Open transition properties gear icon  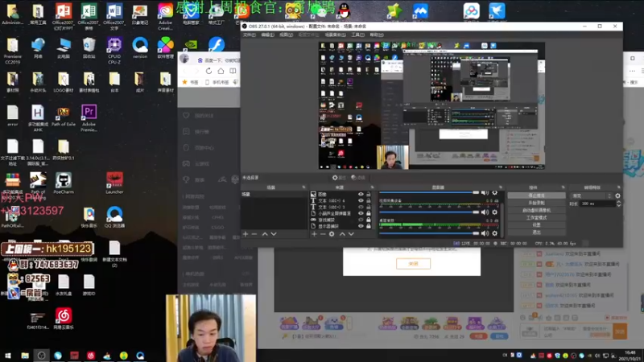coord(617,195)
